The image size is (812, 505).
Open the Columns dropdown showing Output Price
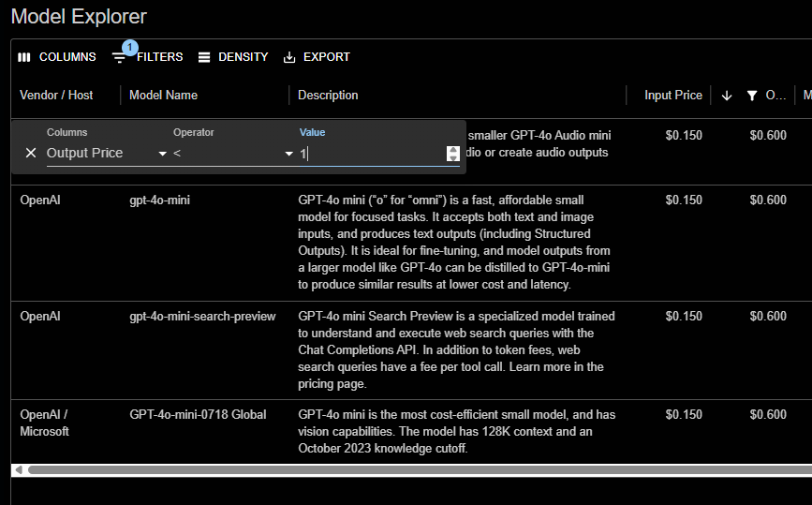click(107, 154)
